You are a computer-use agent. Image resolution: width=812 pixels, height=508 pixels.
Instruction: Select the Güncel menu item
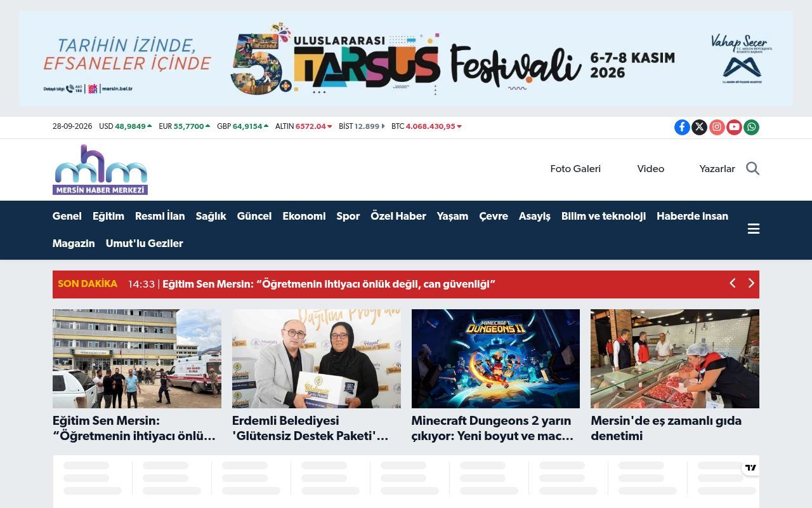254,217
